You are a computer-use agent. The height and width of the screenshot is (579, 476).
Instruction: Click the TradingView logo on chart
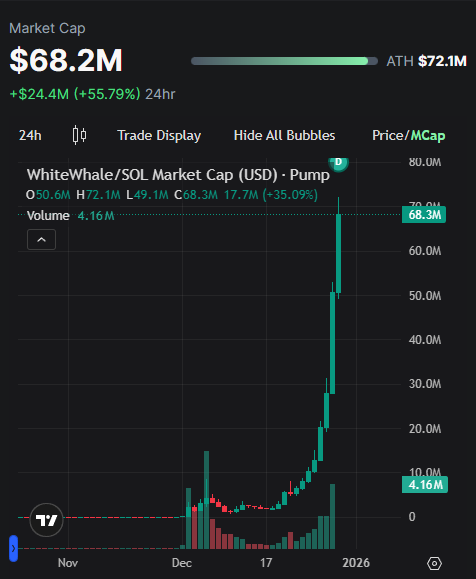coord(47,520)
